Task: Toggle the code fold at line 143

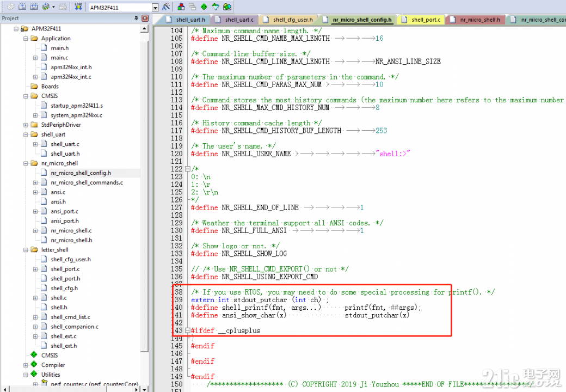Action: click(x=187, y=330)
